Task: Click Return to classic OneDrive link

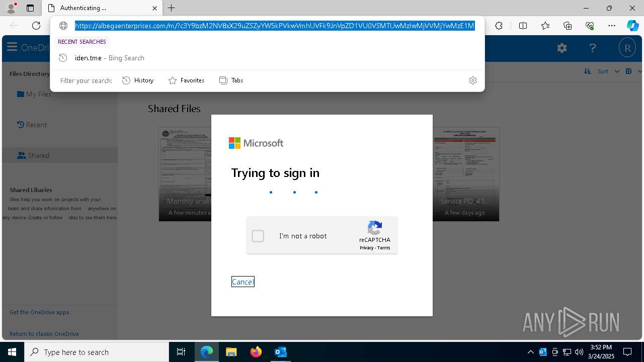Action: tap(44, 334)
